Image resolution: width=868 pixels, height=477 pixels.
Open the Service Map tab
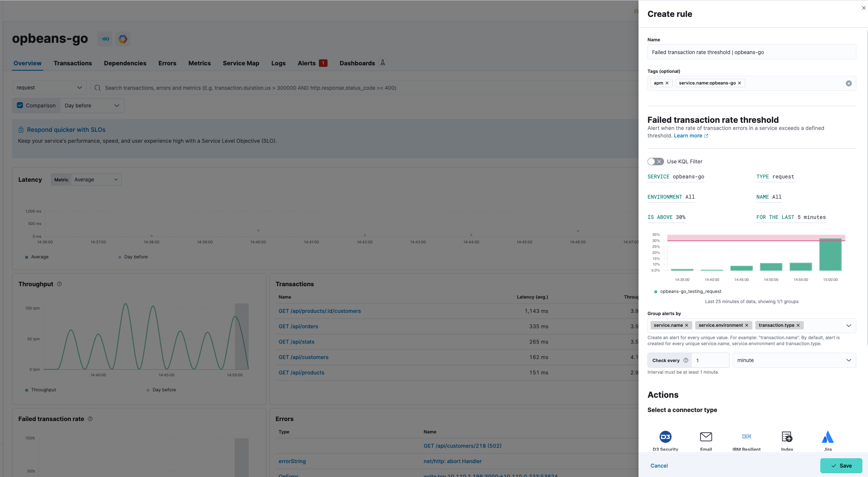(x=241, y=63)
